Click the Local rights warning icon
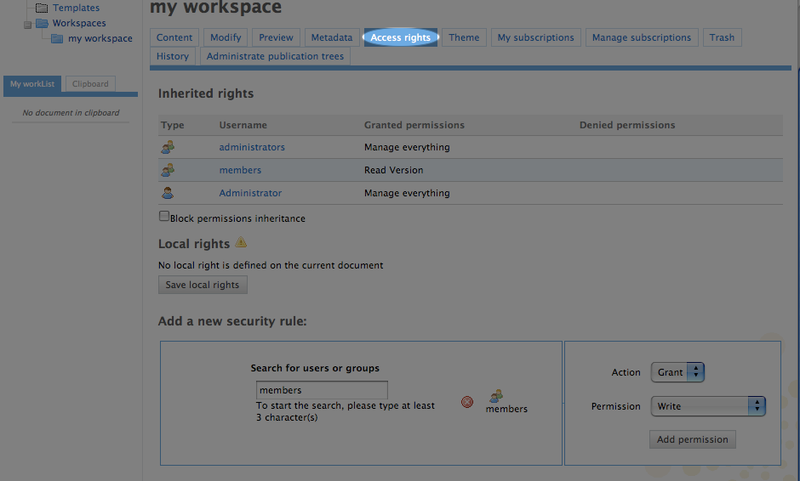The width and height of the screenshot is (800, 481). click(241, 243)
